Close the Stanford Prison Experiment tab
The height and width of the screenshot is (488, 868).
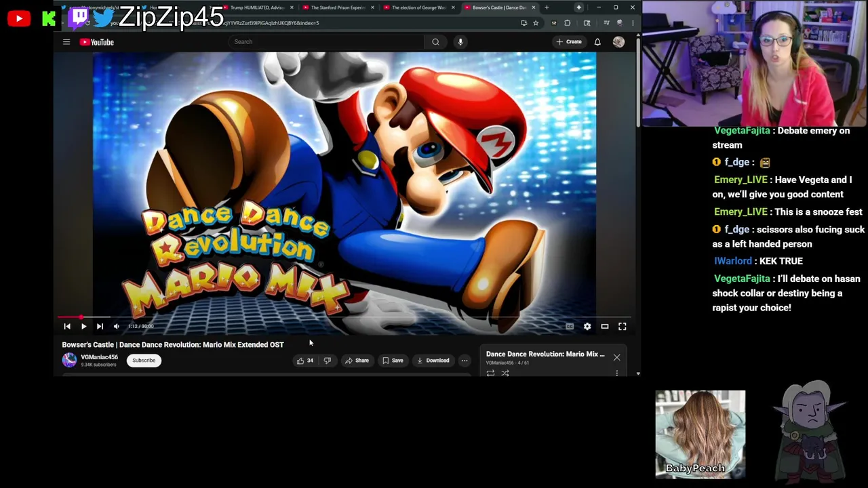coord(372,7)
